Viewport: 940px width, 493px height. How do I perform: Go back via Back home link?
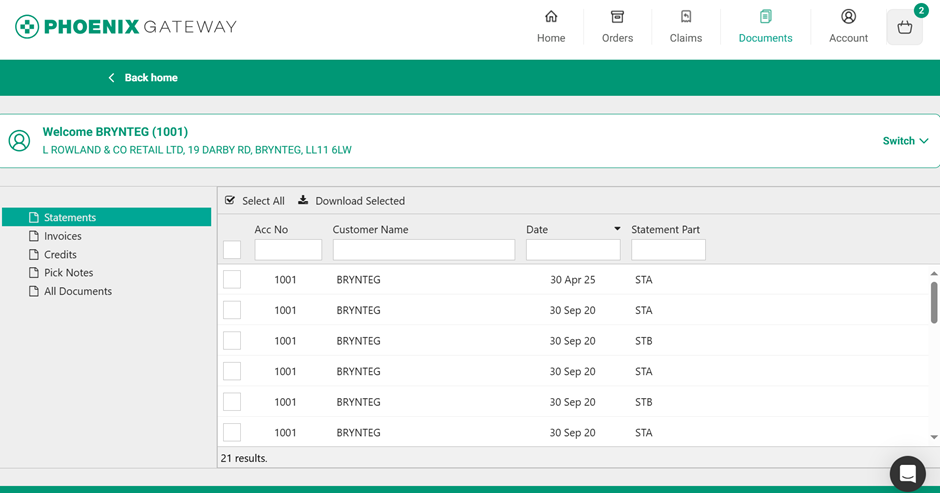[143, 78]
